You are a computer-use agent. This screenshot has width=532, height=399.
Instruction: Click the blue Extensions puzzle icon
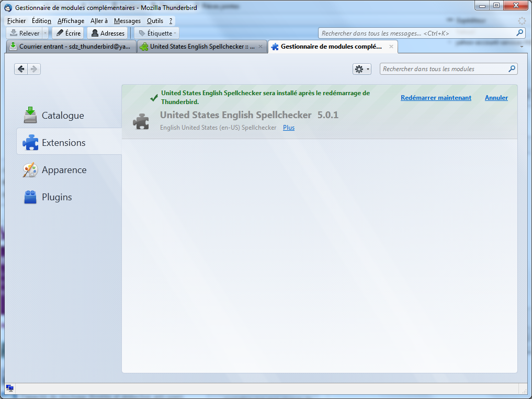30,142
